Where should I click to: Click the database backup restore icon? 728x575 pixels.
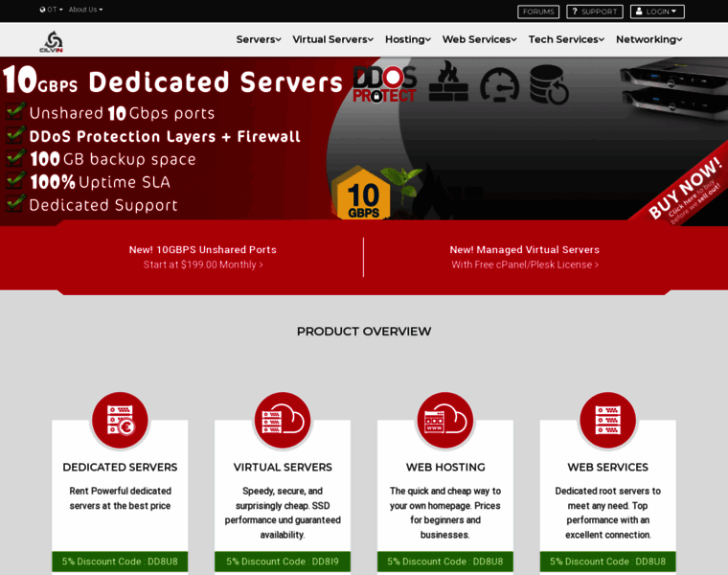549,84
